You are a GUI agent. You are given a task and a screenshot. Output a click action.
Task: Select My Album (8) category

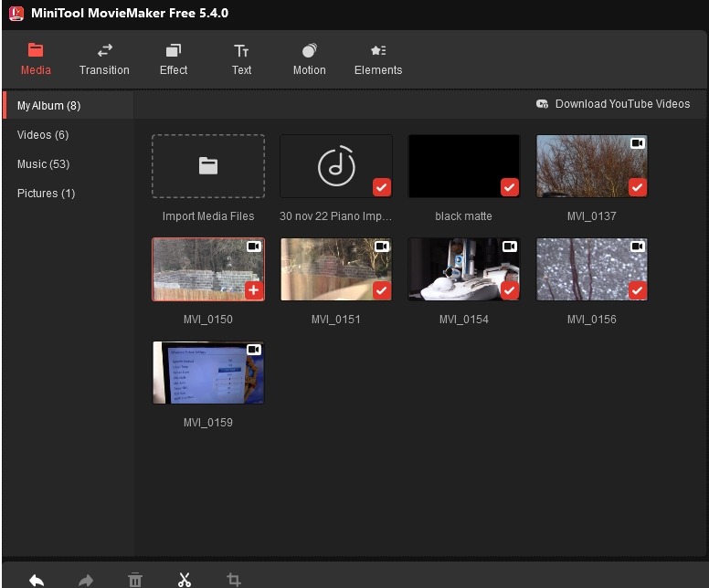pos(69,106)
